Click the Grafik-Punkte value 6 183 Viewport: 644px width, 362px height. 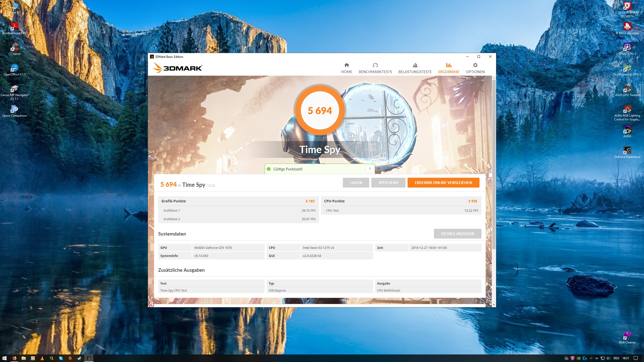(x=310, y=201)
